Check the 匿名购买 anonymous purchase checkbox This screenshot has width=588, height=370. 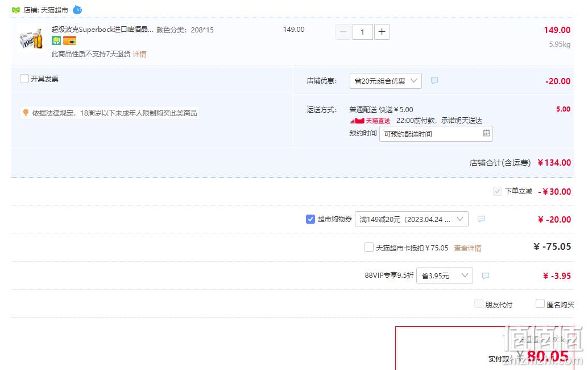540,303
